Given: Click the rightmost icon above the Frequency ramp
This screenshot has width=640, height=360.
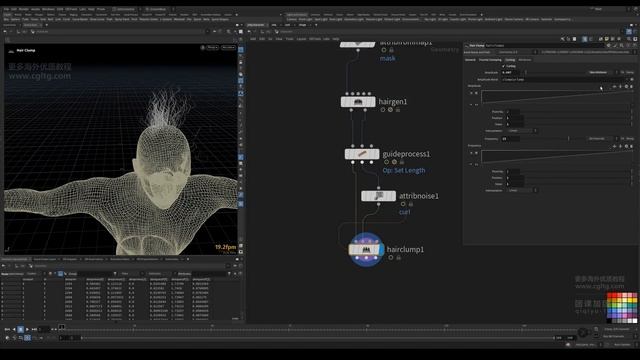Looking at the screenshot, I should (631, 146).
